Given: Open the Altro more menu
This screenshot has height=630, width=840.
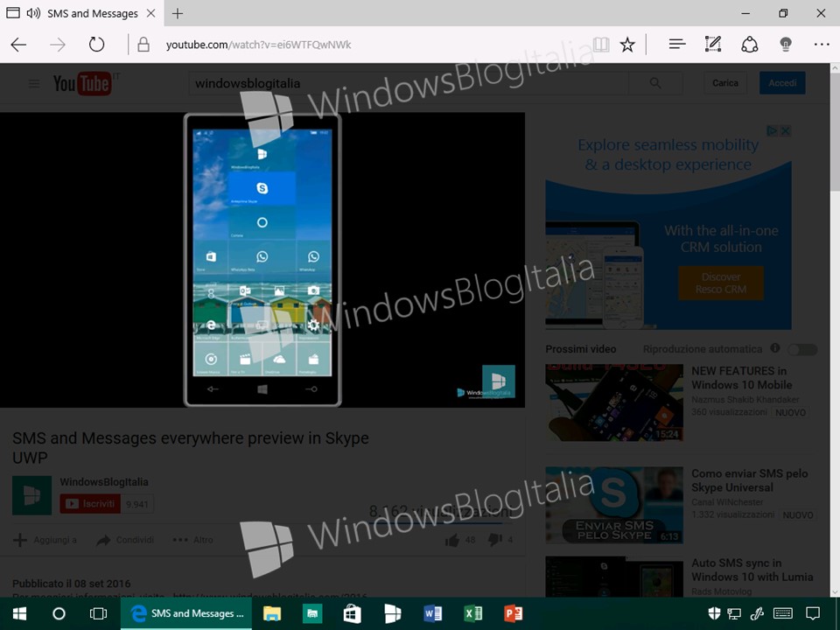Looking at the screenshot, I should tap(192, 540).
